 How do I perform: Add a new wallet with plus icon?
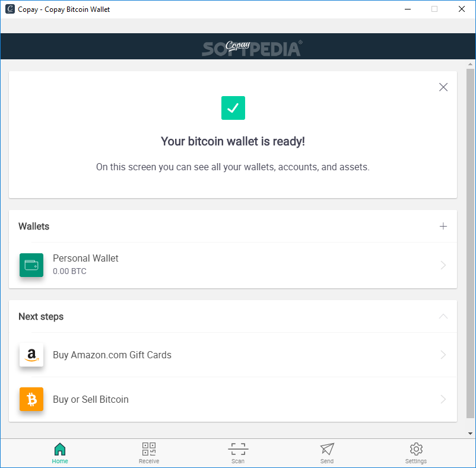pyautogui.click(x=443, y=226)
